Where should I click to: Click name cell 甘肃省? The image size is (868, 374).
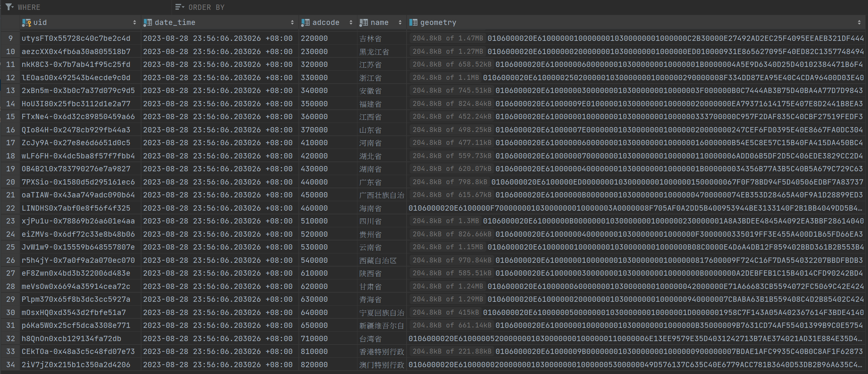click(x=382, y=286)
